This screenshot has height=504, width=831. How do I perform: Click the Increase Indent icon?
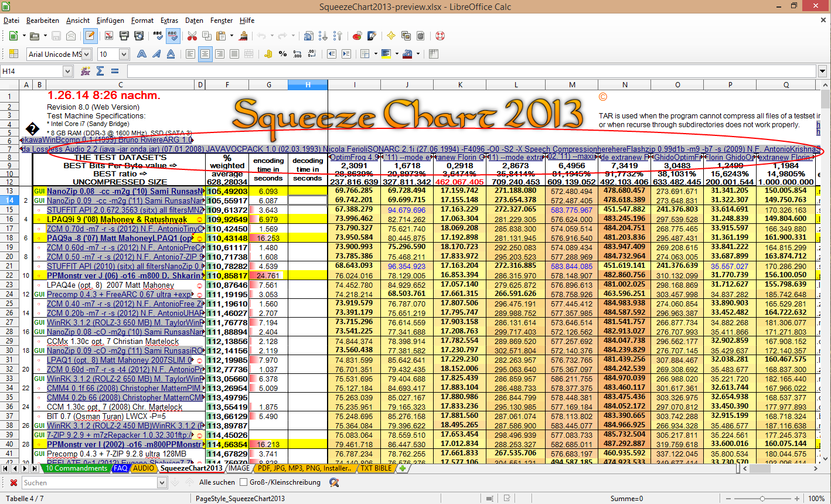pyautogui.click(x=346, y=54)
